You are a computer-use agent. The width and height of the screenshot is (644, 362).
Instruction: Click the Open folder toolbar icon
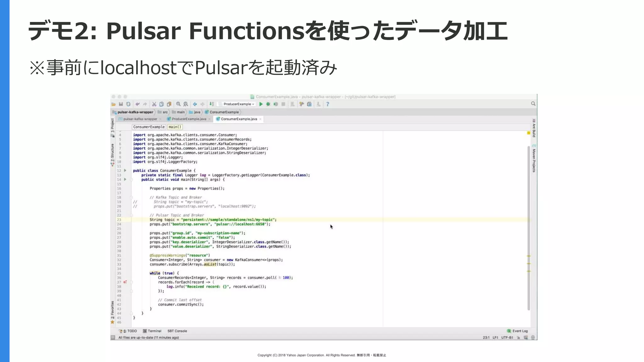114,104
